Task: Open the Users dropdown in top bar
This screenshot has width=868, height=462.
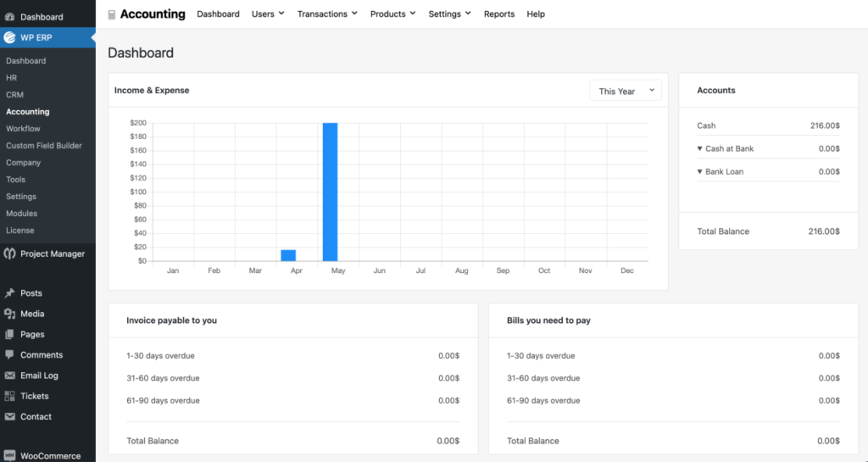Action: [268, 14]
